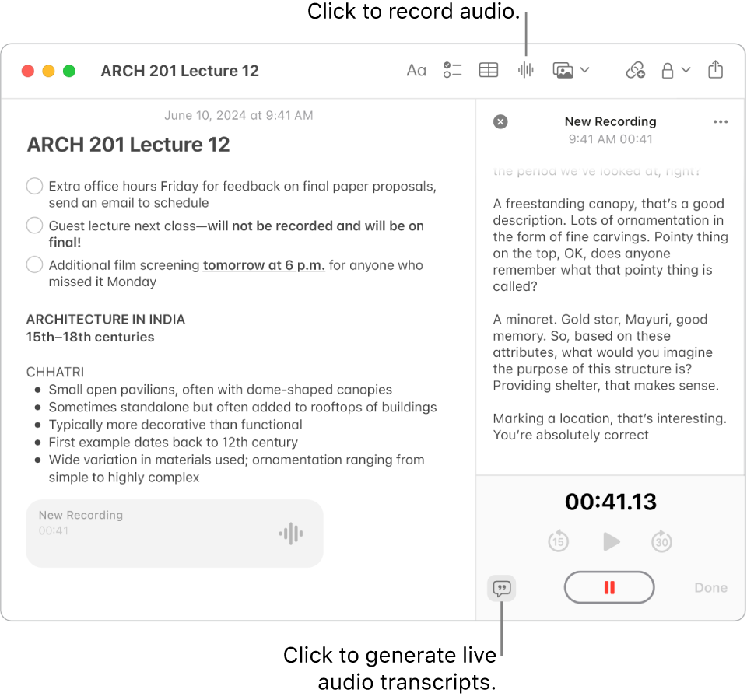Click the 'Wide variation in materials' bullet

click(237, 468)
